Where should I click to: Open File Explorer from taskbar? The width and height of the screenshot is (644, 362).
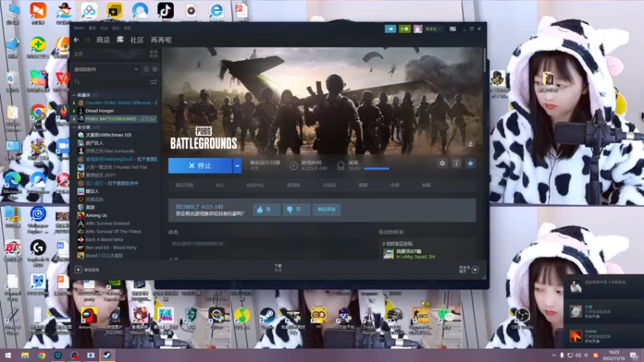point(25,356)
